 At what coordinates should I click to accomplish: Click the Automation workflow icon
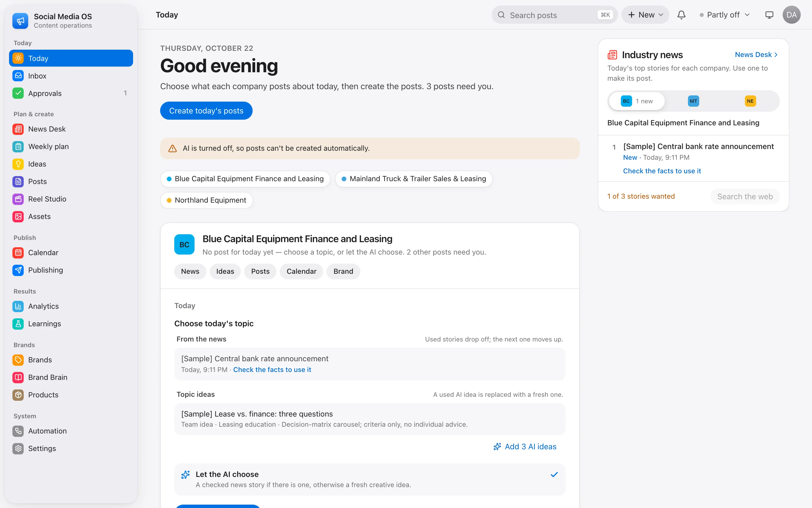(x=18, y=431)
